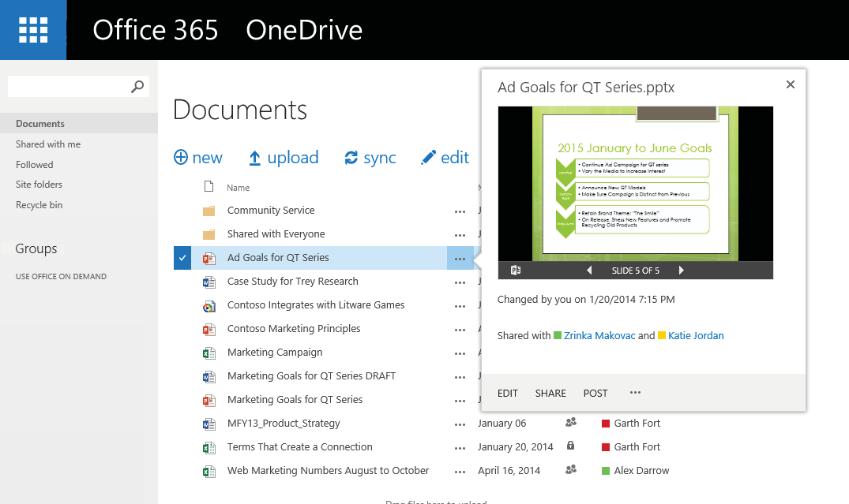Click the edit list button
849x504 pixels.
pos(445,158)
